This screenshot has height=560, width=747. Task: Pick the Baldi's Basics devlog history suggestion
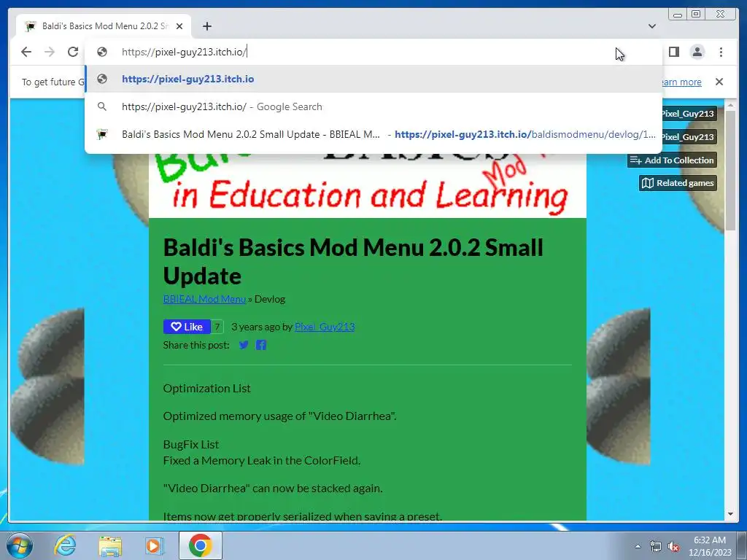373,134
